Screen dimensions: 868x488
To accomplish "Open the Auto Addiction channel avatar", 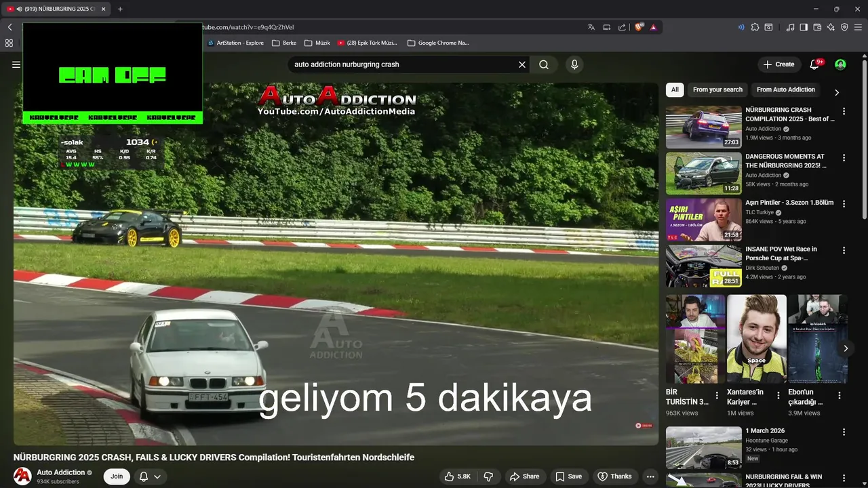I will (x=22, y=476).
